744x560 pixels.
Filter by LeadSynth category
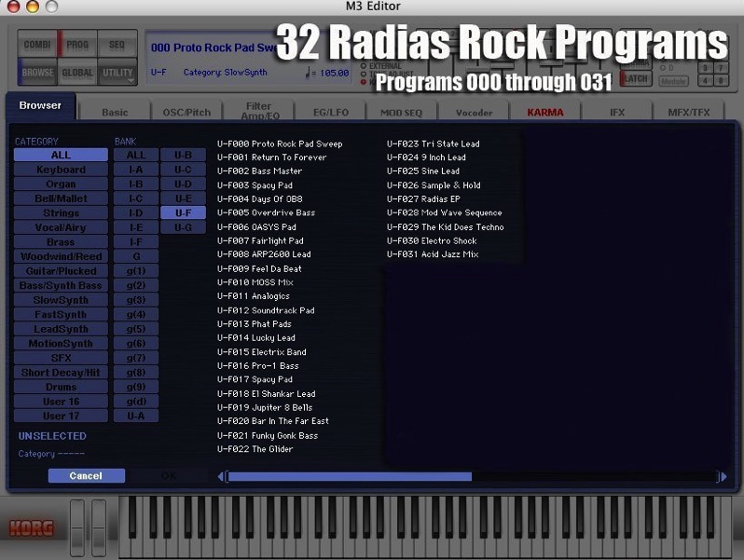pyautogui.click(x=61, y=329)
